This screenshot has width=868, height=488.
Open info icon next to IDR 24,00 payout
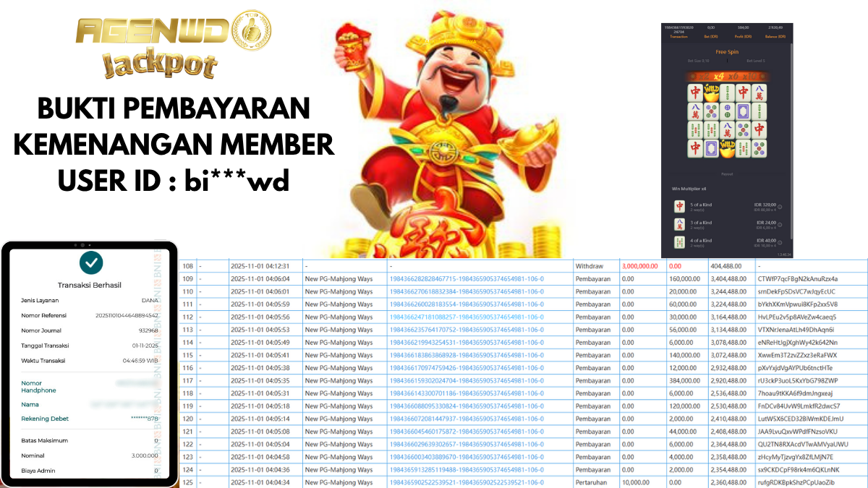pyautogui.click(x=780, y=225)
